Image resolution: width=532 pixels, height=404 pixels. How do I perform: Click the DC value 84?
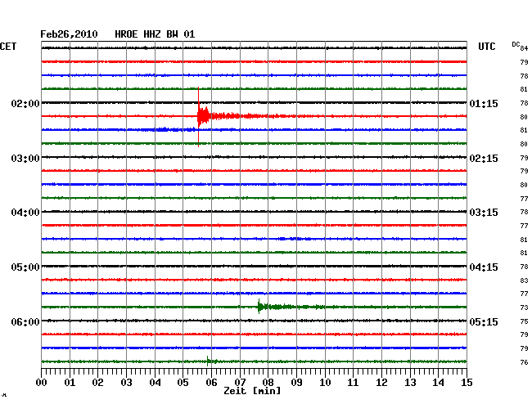(524, 48)
